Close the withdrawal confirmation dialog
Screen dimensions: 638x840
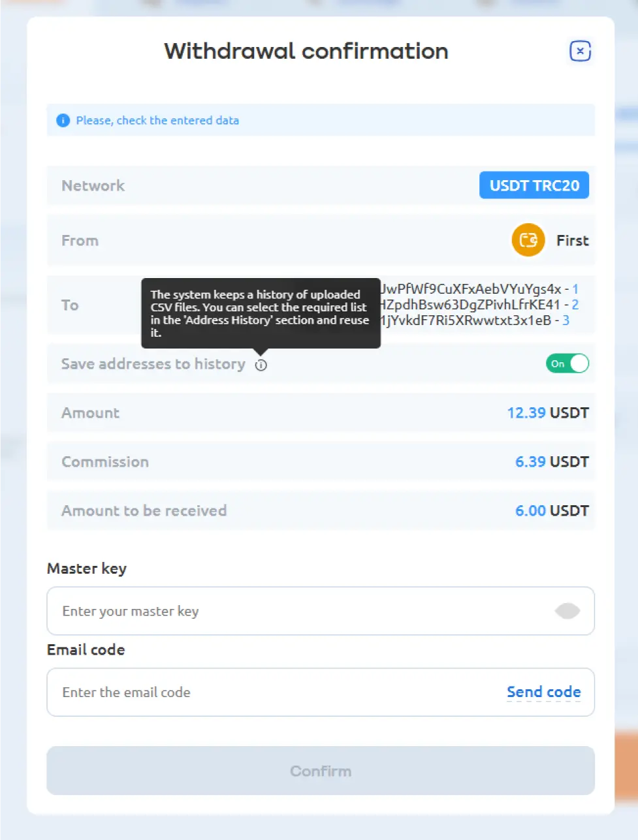tap(580, 51)
